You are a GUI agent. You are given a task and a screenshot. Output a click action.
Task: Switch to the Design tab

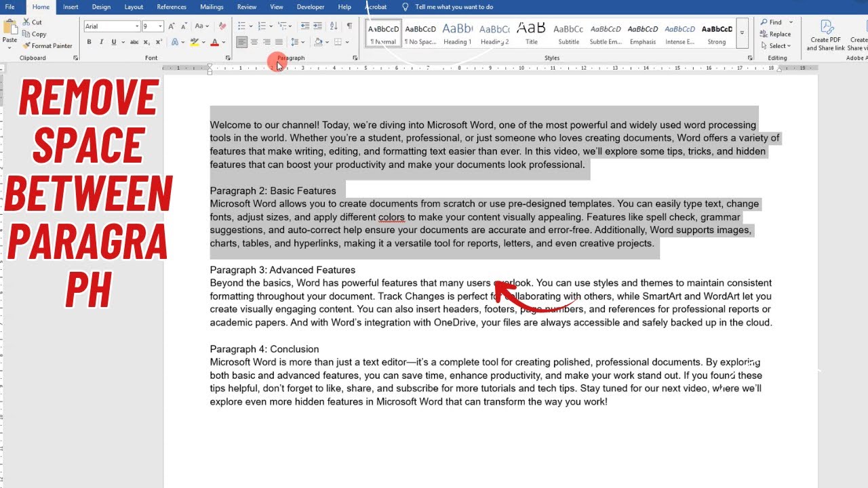101,7
